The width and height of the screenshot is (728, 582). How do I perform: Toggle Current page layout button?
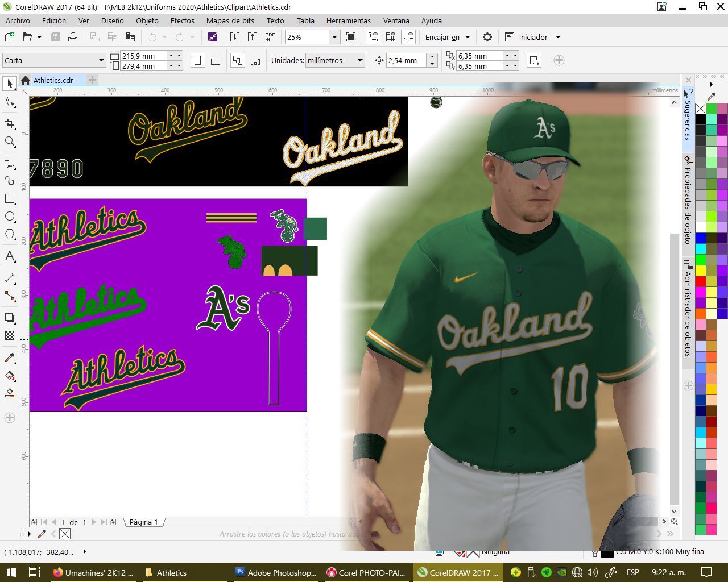point(255,60)
